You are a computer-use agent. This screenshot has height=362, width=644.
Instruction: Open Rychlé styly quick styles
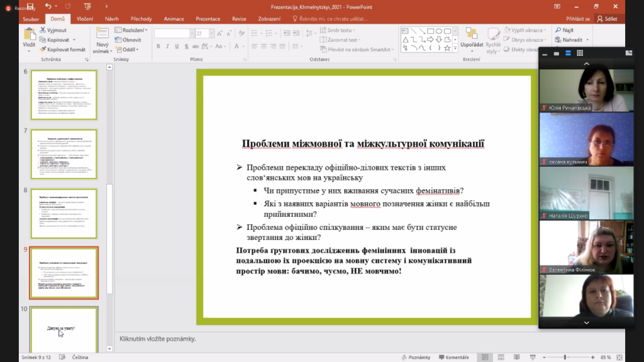493,40
